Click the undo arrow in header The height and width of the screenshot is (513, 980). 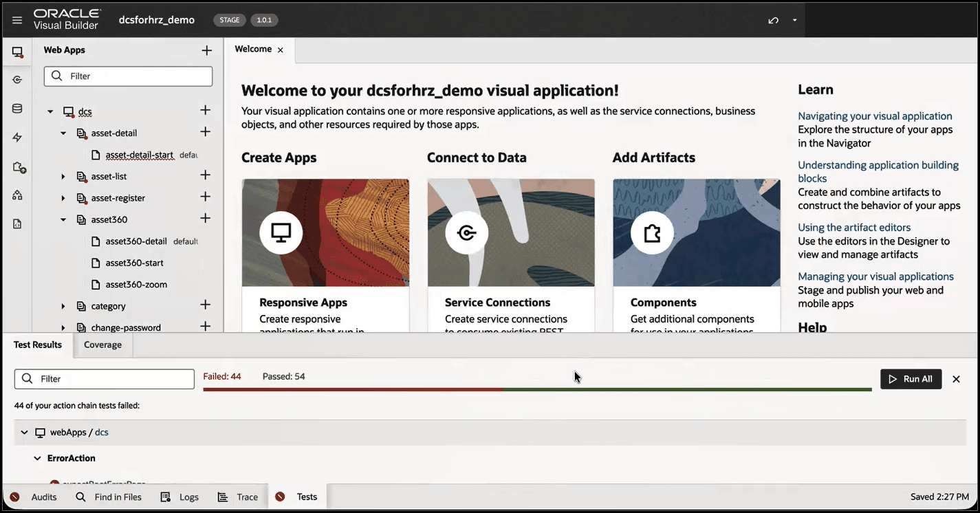click(x=774, y=20)
